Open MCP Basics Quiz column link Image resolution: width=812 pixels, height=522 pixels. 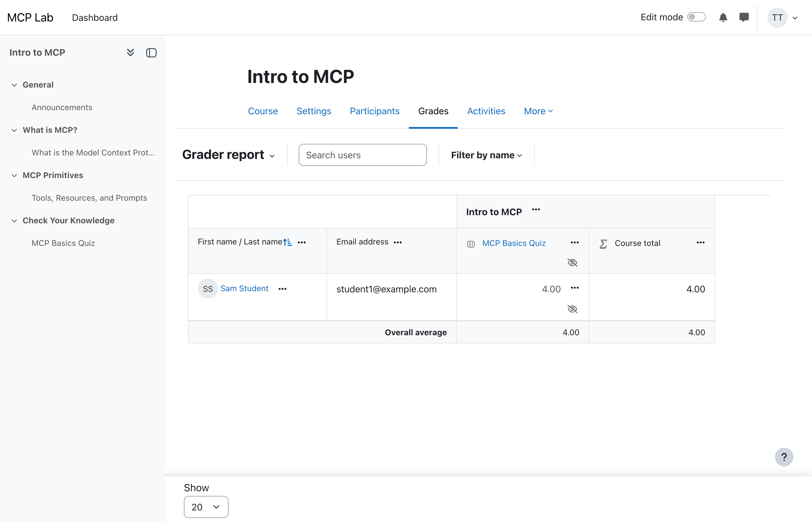pyautogui.click(x=514, y=243)
